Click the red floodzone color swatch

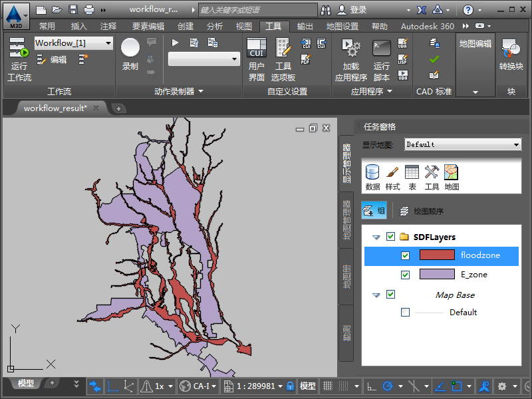point(437,255)
